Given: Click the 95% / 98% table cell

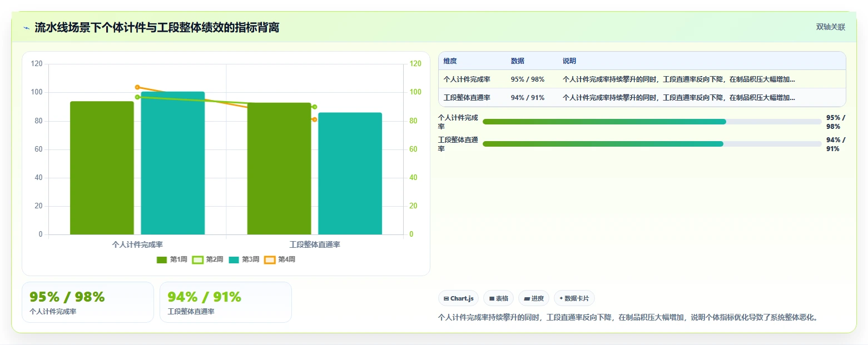Looking at the screenshot, I should pos(527,79).
